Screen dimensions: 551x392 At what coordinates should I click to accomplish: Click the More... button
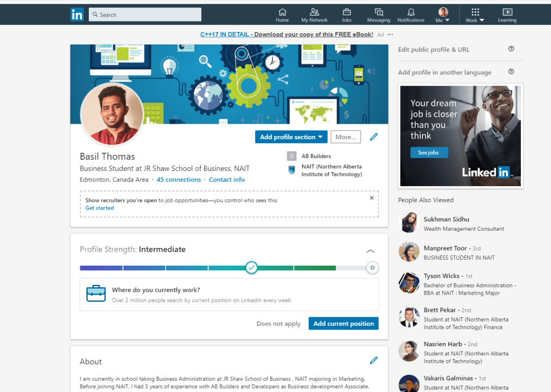345,137
